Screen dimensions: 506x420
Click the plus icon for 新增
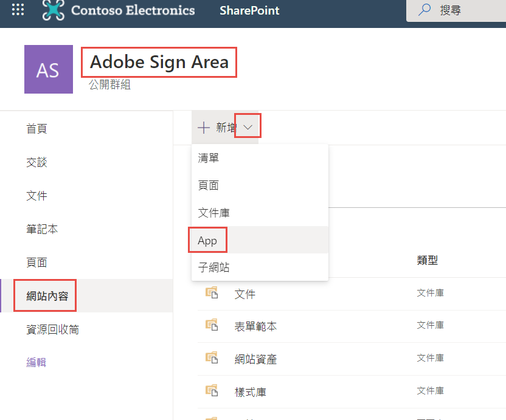click(x=204, y=127)
